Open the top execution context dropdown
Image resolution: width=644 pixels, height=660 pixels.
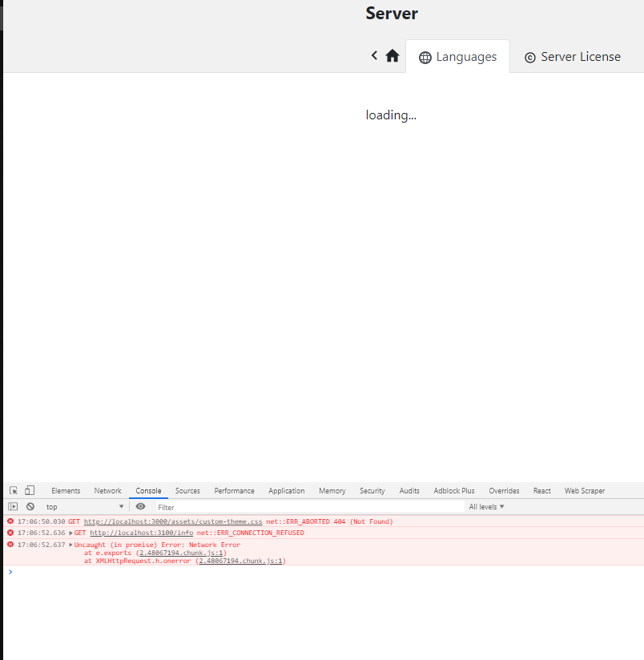(83, 506)
